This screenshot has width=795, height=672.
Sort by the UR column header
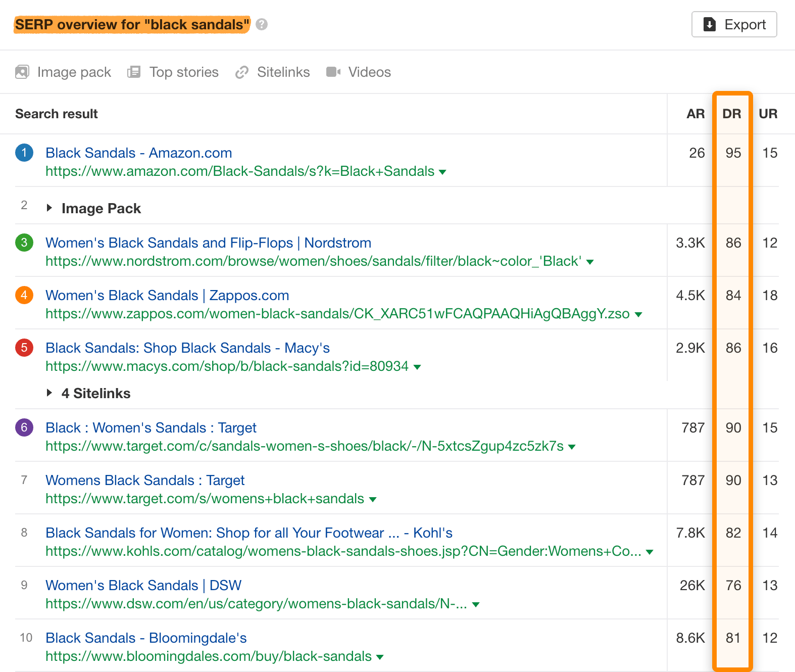pos(768,114)
